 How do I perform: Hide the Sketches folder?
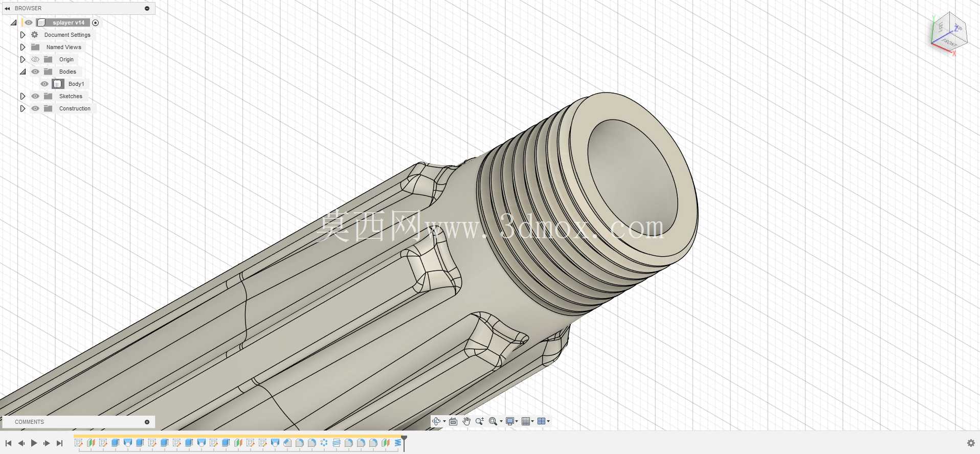35,96
